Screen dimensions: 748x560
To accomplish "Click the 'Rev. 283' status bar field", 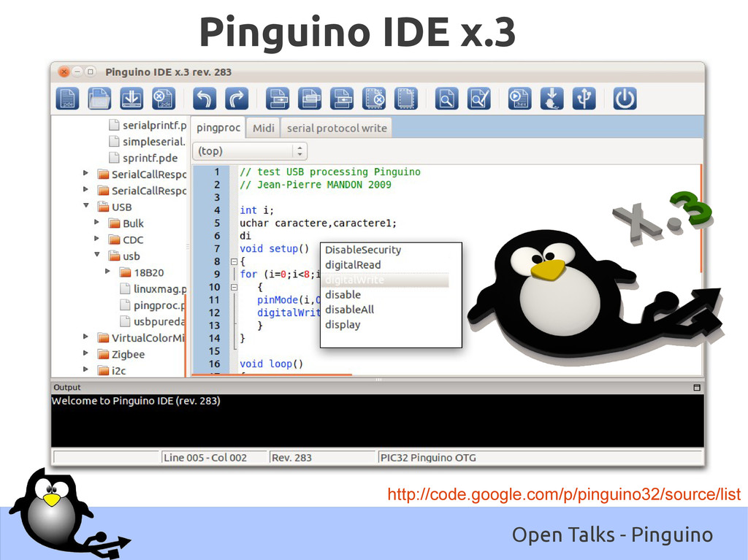I will pos(322,458).
